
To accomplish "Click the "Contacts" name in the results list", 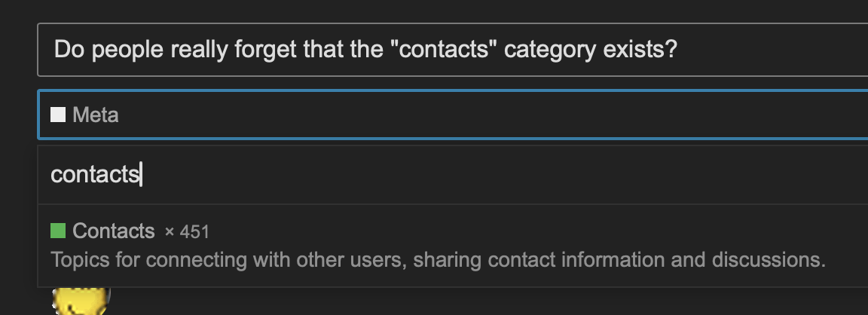I will [114, 231].
